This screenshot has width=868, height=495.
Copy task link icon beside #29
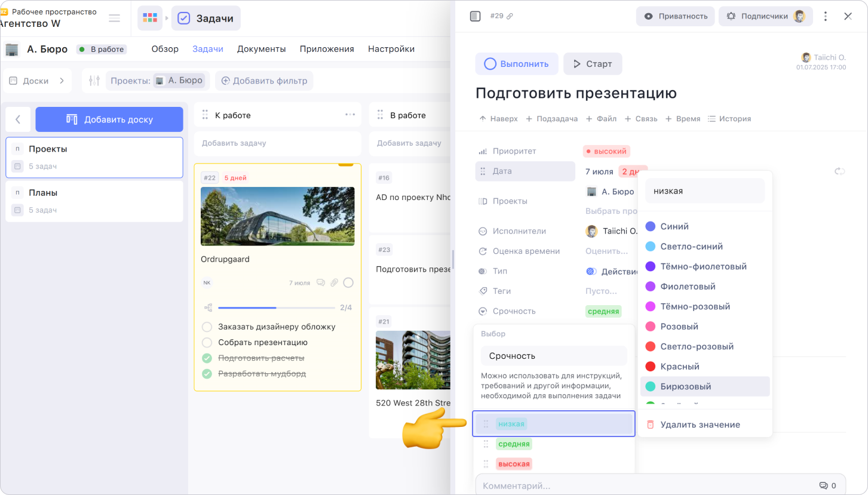pos(510,16)
